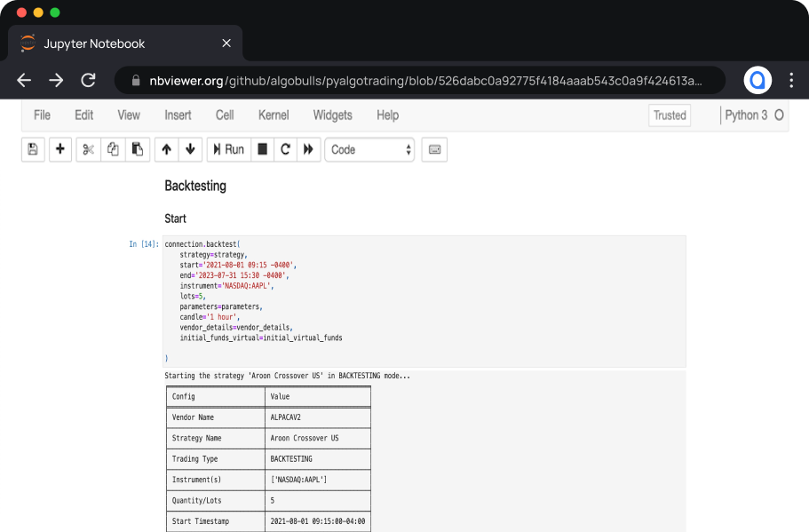Click the Quantity/Lots cell
The width and height of the screenshot is (809, 532).
(x=216, y=501)
